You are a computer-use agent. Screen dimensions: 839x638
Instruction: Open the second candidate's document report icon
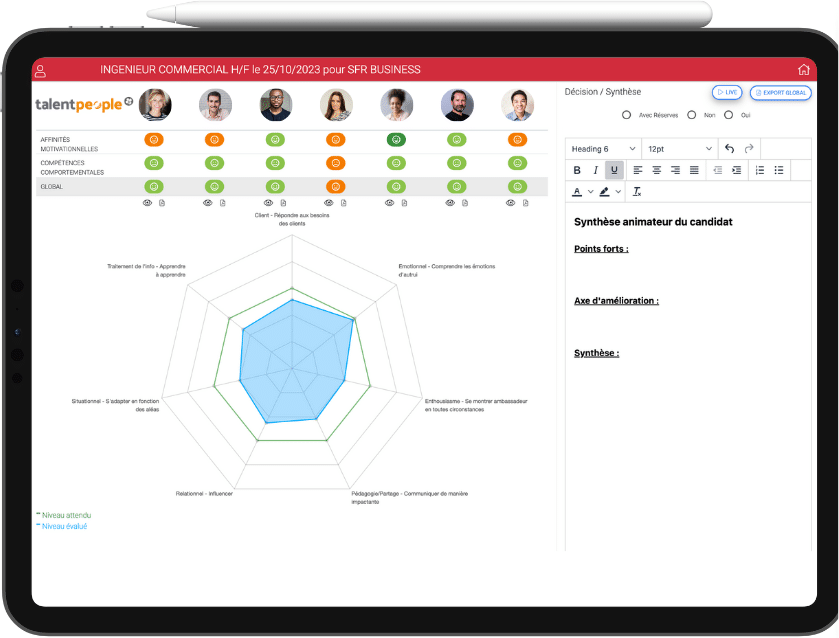223,203
